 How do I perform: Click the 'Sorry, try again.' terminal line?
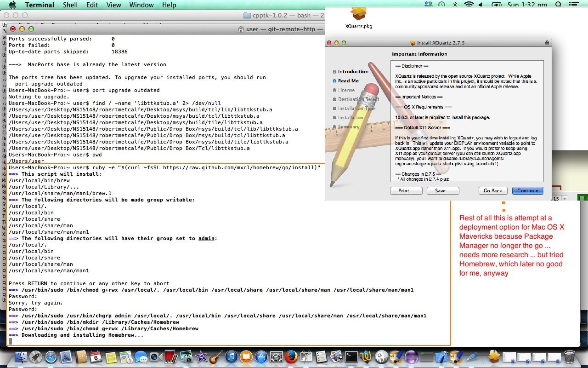(x=36, y=303)
